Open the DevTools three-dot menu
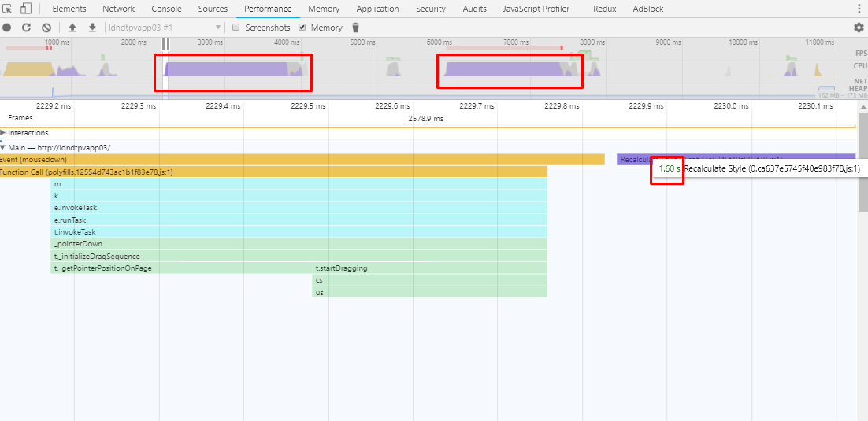This screenshot has width=868, height=421. [x=859, y=9]
